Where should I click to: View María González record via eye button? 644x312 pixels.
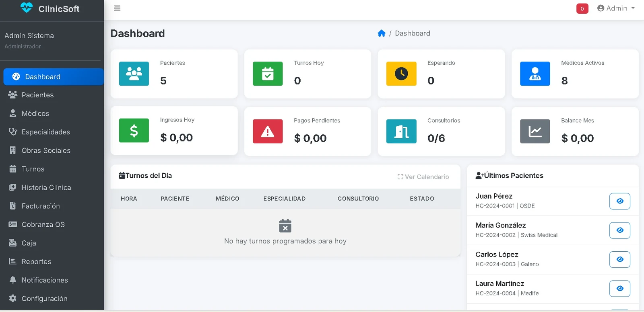pyautogui.click(x=620, y=230)
